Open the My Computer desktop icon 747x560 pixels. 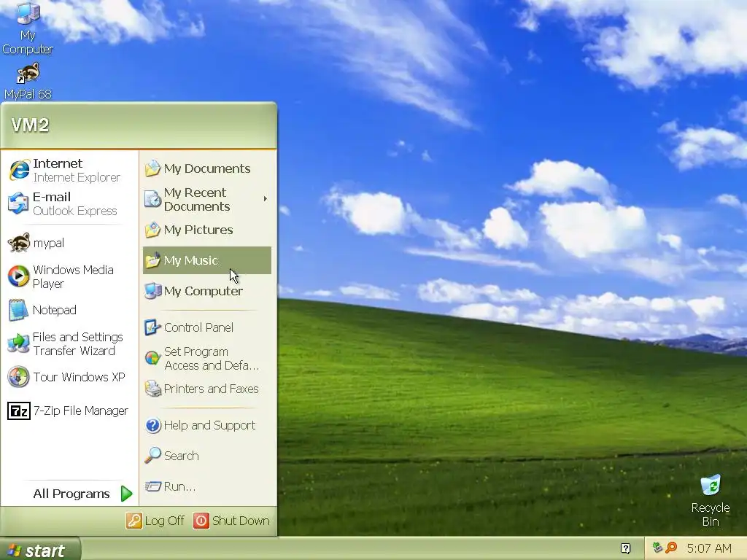[28, 28]
